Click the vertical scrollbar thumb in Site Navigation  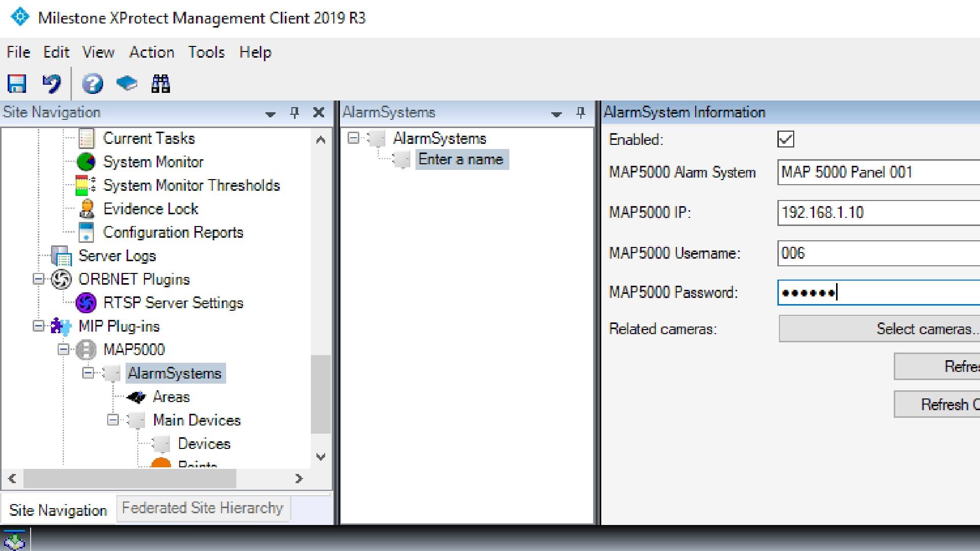(321, 394)
